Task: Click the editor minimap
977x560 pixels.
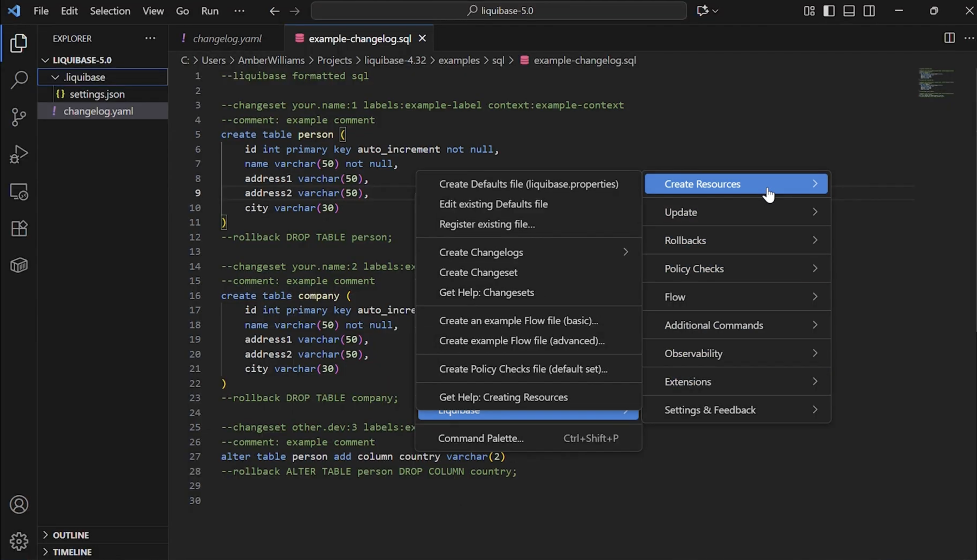Action: pos(937,83)
